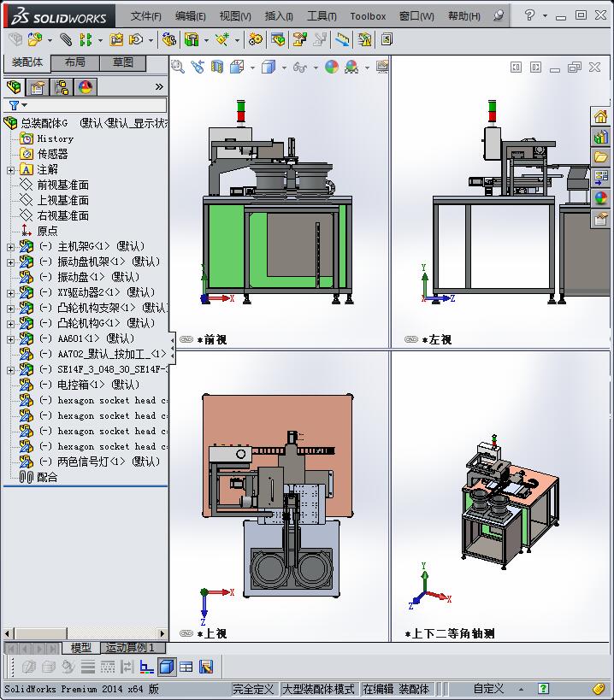Select the Move Component tool
Viewport: 614px width, 700px height.
pyautogui.click(x=136, y=39)
